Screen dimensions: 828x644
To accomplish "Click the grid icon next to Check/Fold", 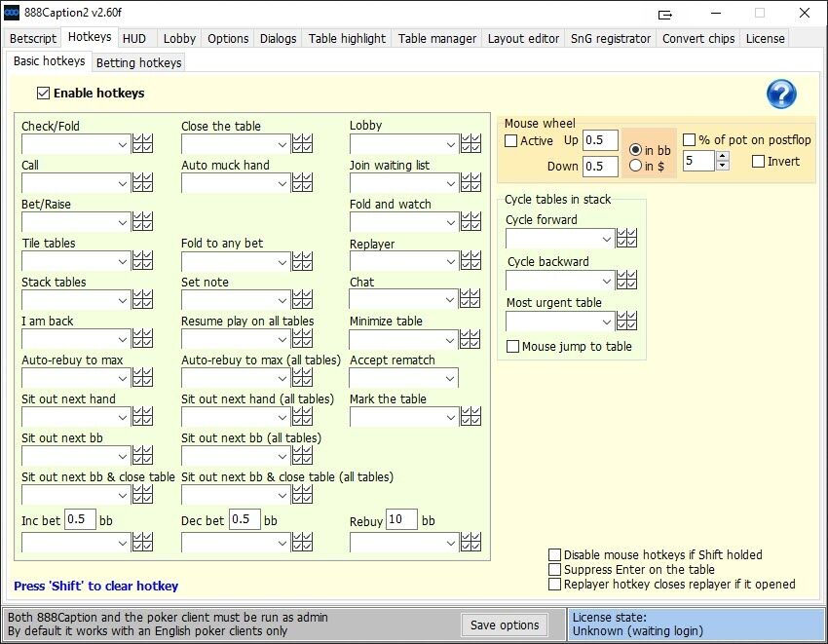I will point(142,143).
